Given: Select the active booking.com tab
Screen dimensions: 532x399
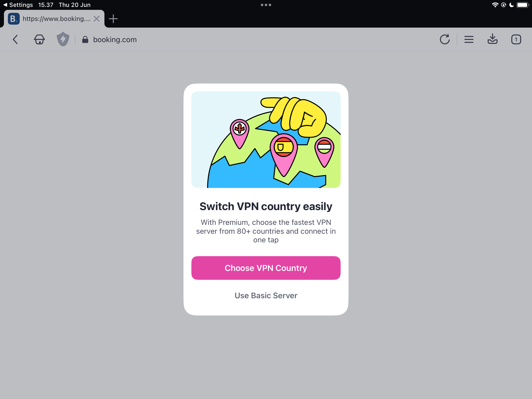Looking at the screenshot, I should tap(53, 19).
